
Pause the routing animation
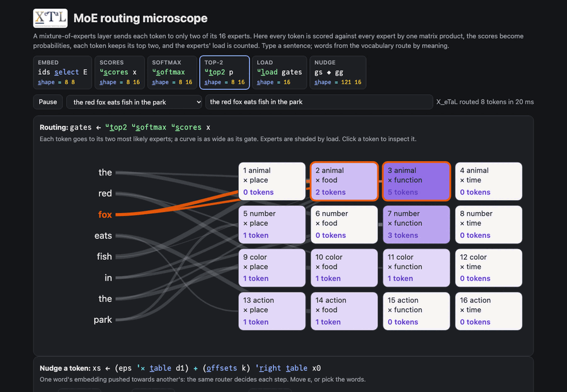[x=48, y=102]
